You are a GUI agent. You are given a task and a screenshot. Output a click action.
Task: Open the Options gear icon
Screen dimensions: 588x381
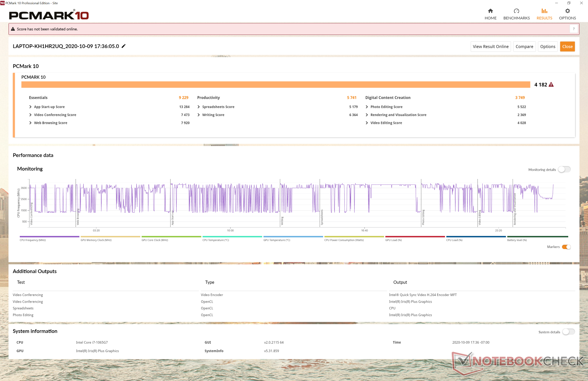pyautogui.click(x=567, y=11)
